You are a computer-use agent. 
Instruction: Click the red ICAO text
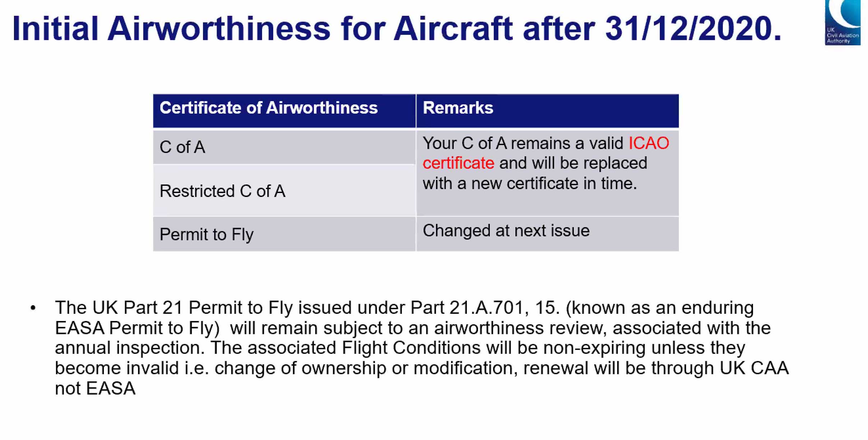pos(649,143)
